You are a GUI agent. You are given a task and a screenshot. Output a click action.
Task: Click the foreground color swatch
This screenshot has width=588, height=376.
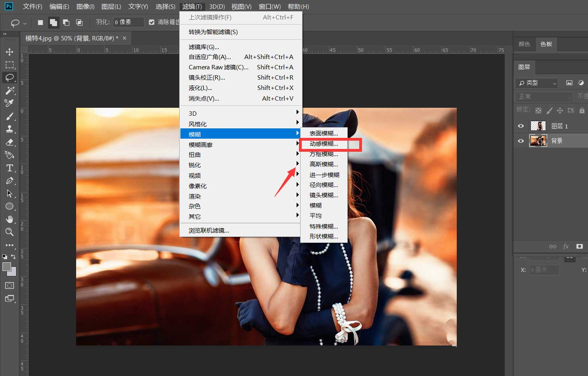[x=6, y=267]
